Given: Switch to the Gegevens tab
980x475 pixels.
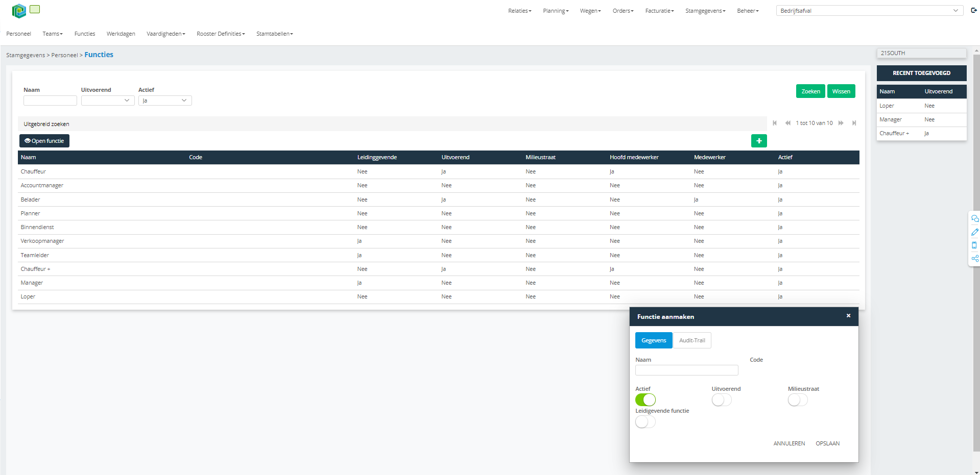Looking at the screenshot, I should click(654, 340).
